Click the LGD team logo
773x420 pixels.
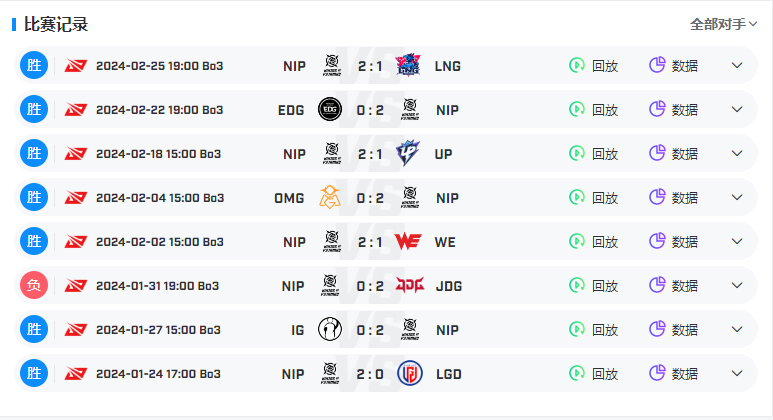click(410, 373)
